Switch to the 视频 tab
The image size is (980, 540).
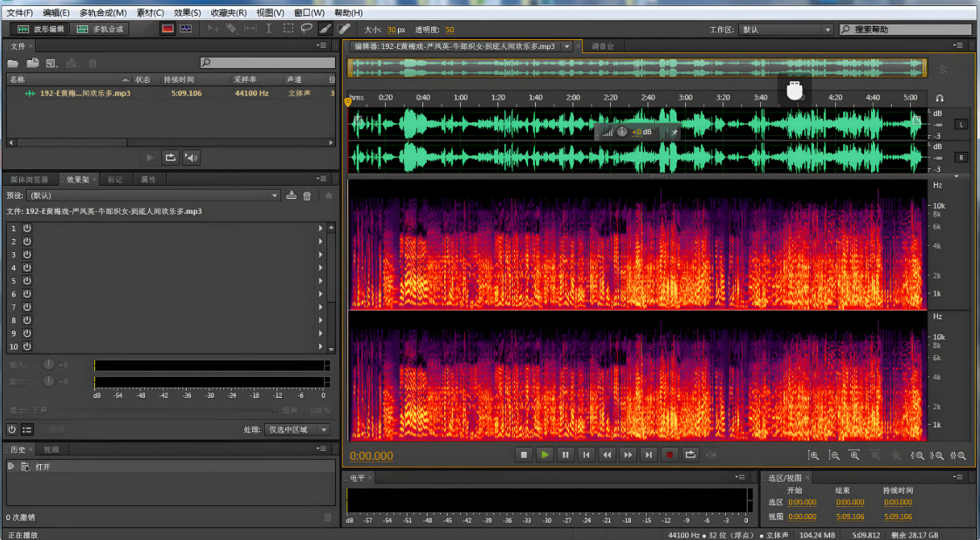click(51, 449)
